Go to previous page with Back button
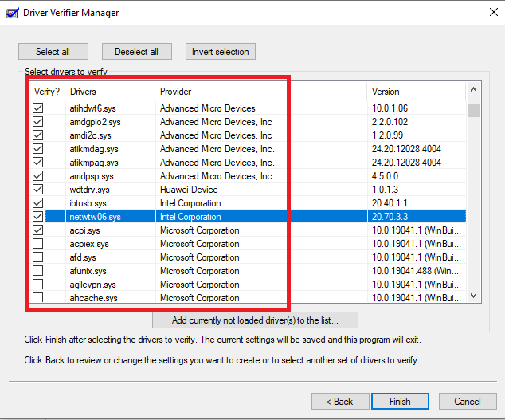The image size is (505, 420). click(x=340, y=402)
